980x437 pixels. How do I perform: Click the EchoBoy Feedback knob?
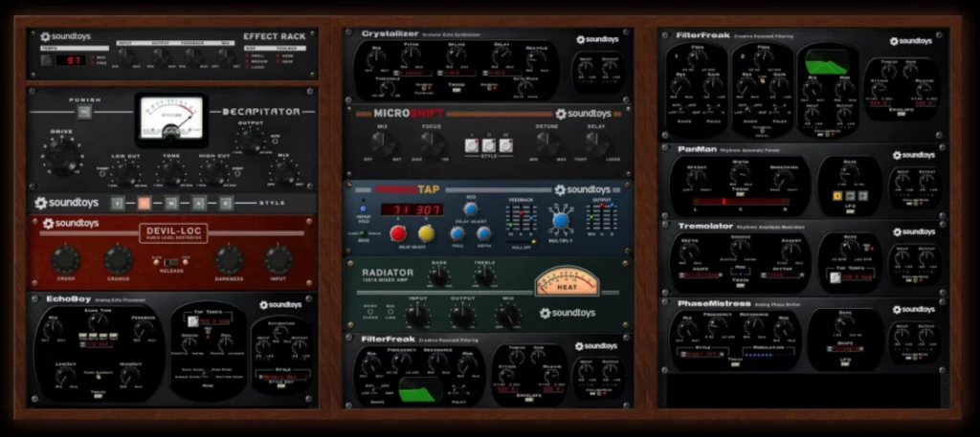click(144, 330)
